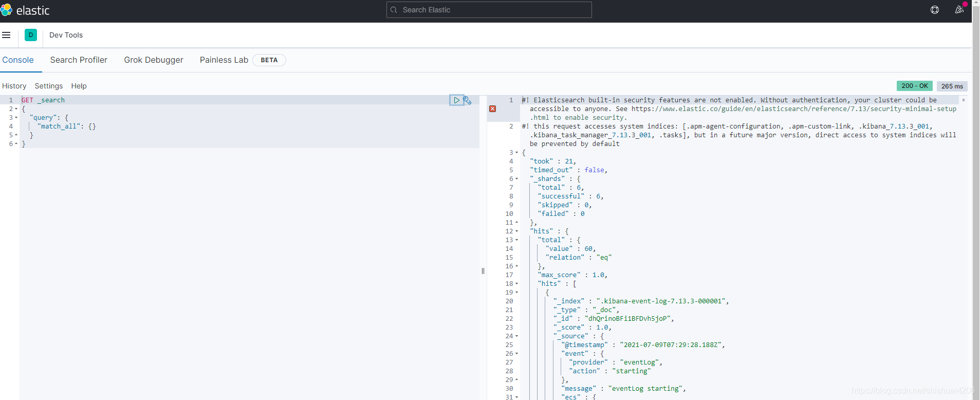
Task: Click the "message" : "eventLog starting" line
Action: (623, 389)
